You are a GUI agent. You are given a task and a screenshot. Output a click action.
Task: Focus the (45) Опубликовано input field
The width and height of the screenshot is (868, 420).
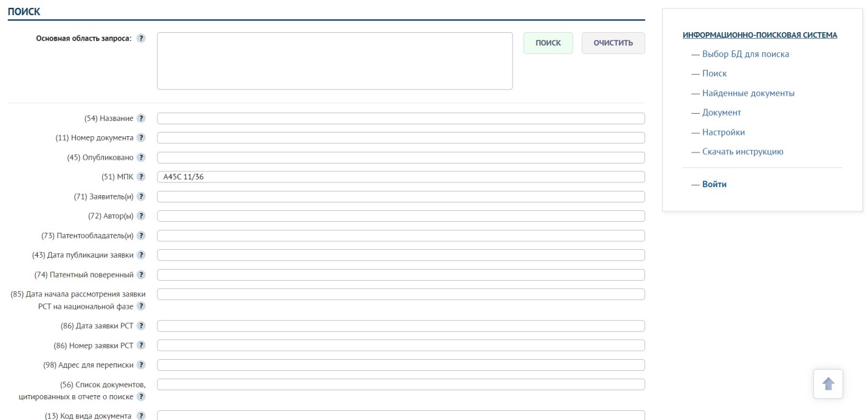click(x=401, y=157)
